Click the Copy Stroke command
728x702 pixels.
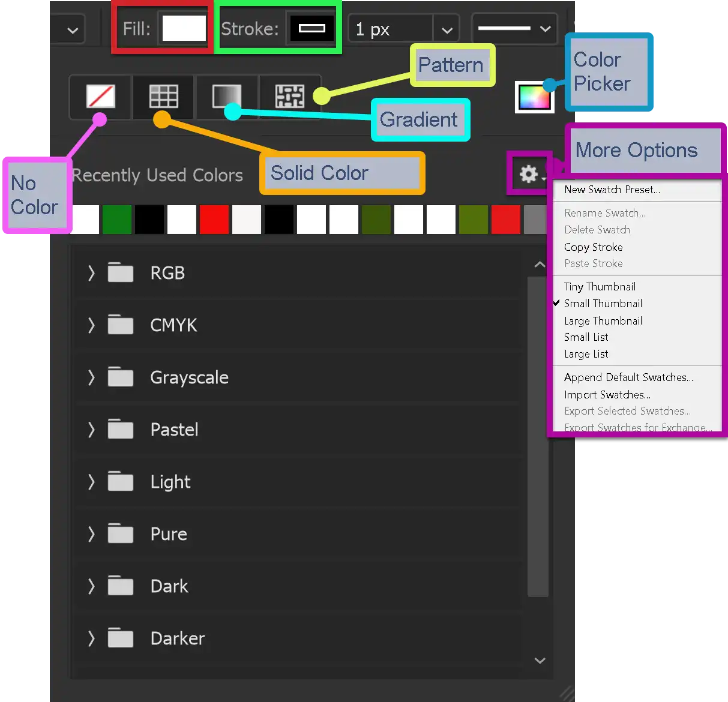point(592,247)
